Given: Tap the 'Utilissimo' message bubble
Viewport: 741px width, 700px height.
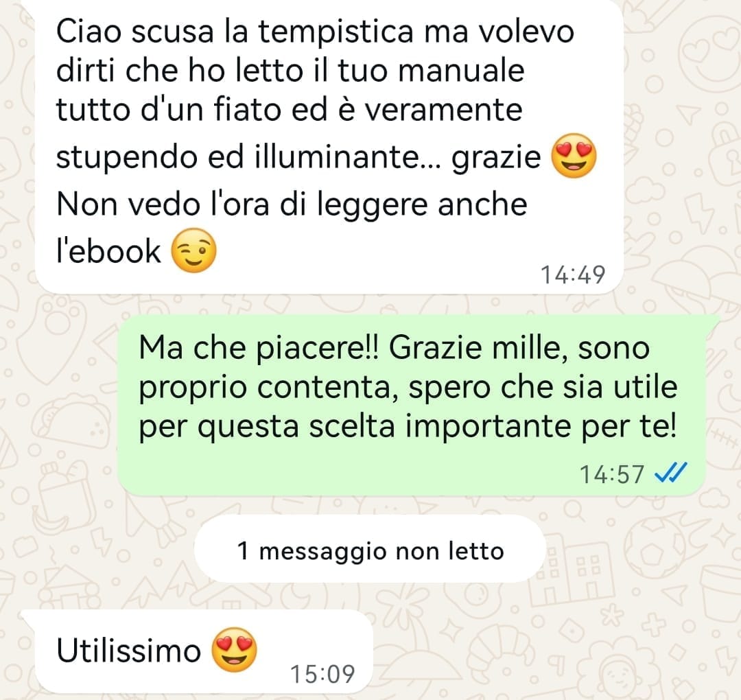Looking at the screenshot, I should pyautogui.click(x=204, y=651).
